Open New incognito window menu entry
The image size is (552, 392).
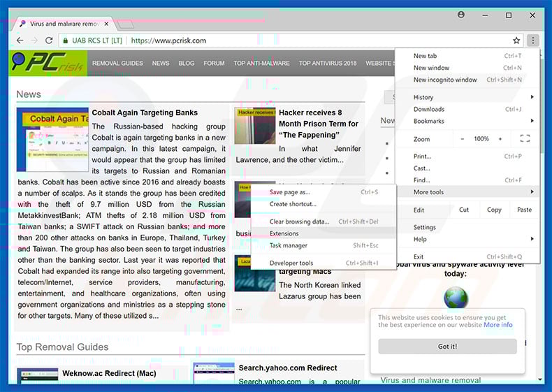445,80
